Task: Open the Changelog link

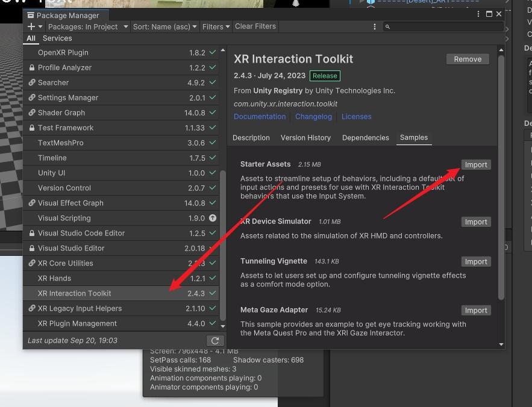Action: click(x=313, y=117)
